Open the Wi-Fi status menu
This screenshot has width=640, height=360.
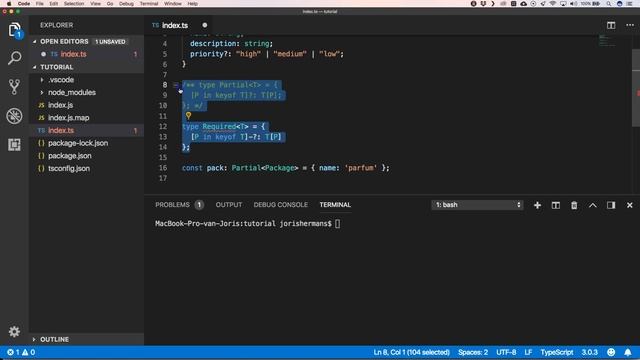pos(553,4)
